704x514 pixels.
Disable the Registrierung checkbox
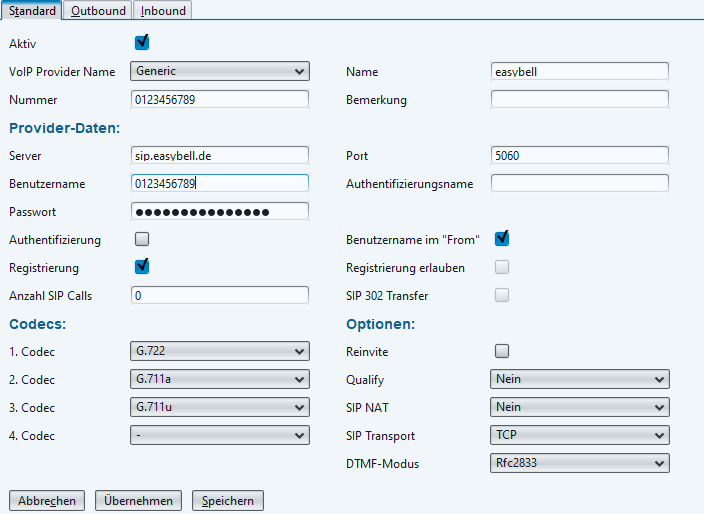pyautogui.click(x=142, y=267)
